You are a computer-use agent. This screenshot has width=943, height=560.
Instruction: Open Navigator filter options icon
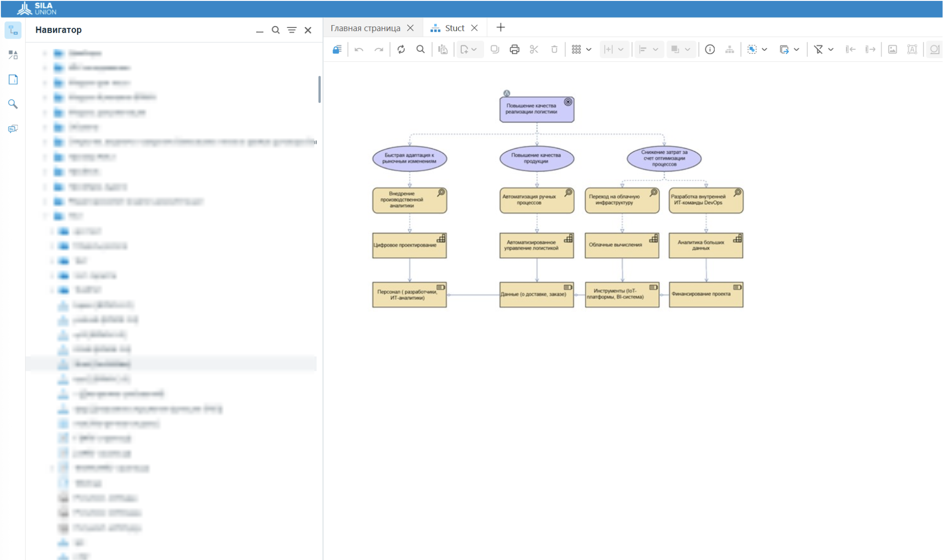292,30
